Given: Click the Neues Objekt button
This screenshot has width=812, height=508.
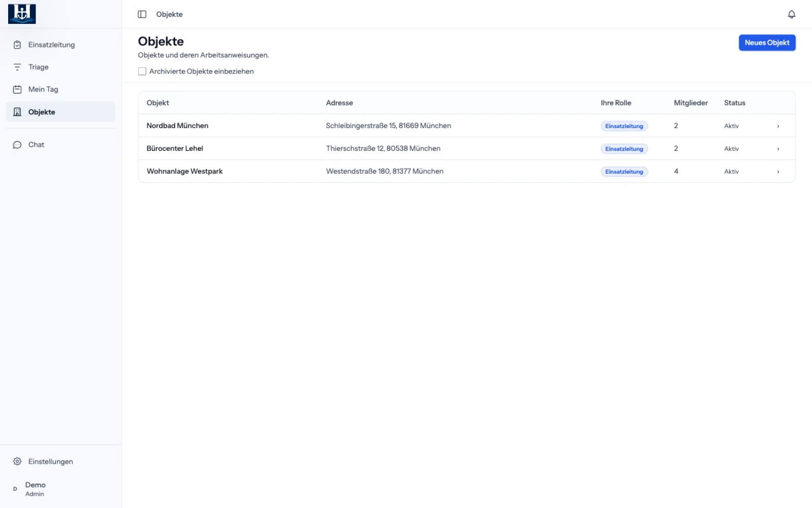Looking at the screenshot, I should pyautogui.click(x=767, y=43).
